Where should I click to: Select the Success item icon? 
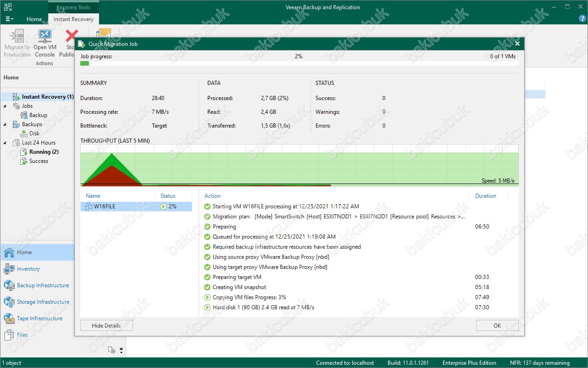click(x=24, y=161)
